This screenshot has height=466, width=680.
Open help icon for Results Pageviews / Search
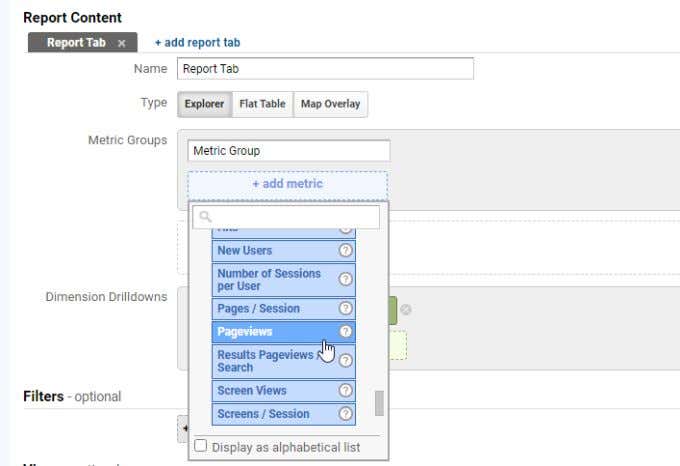coord(345,361)
